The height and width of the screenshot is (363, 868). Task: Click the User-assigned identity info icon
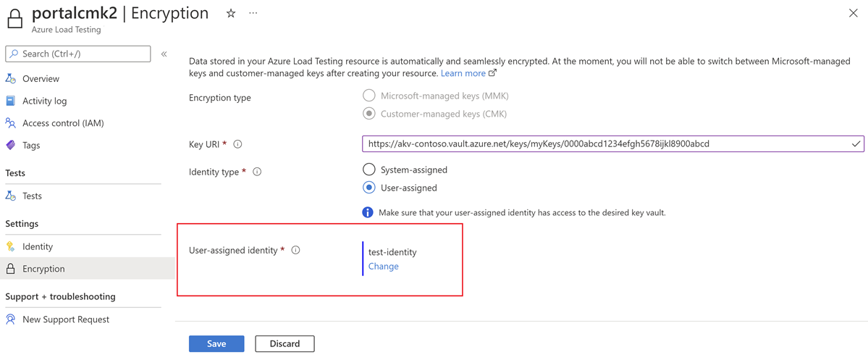295,250
